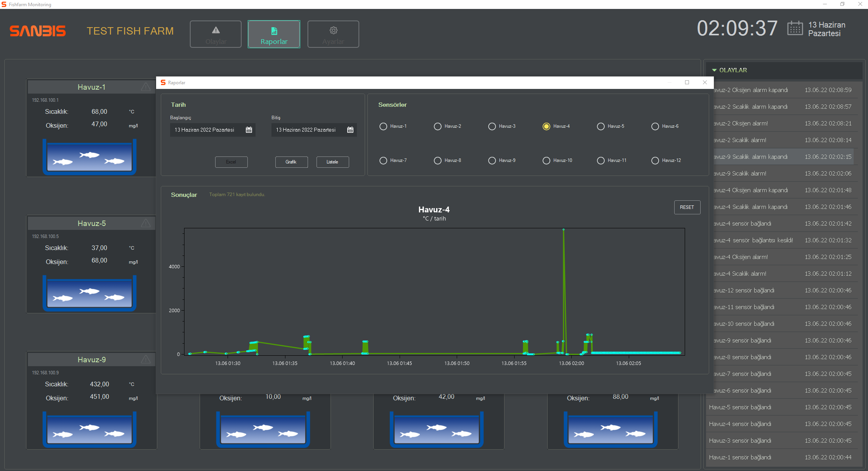Select the Havuz-2 sensor radio button

[438, 126]
